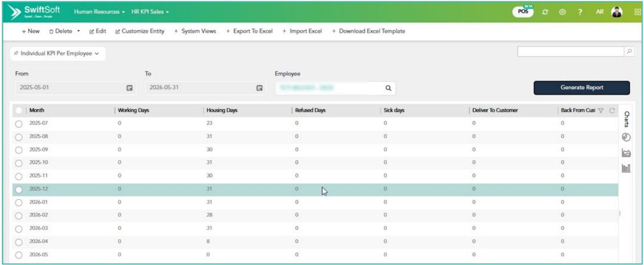644x265 pixels.
Task: Select the row 2025-08 radio
Action: pyautogui.click(x=19, y=136)
